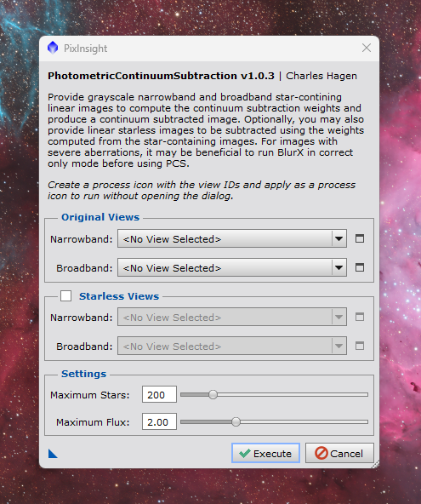Viewport: 421px width, 504px height.
Task: Open the Original Views Broadband view dropdown
Action: (x=232, y=267)
